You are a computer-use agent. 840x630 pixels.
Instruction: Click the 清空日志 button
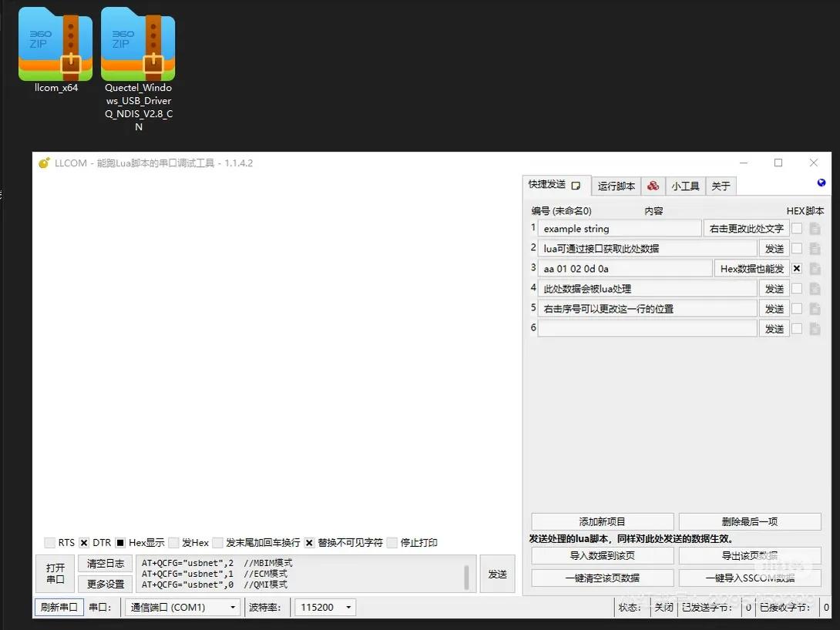coord(105,564)
